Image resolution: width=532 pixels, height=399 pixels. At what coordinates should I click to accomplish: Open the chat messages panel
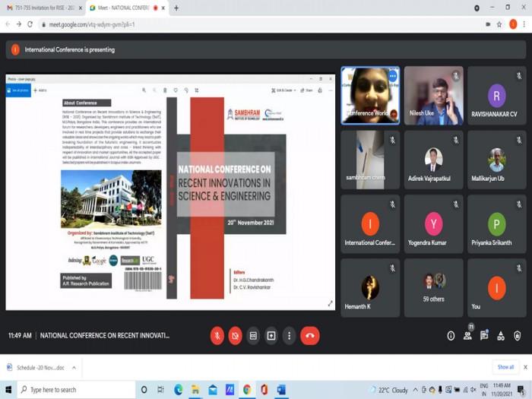click(484, 336)
